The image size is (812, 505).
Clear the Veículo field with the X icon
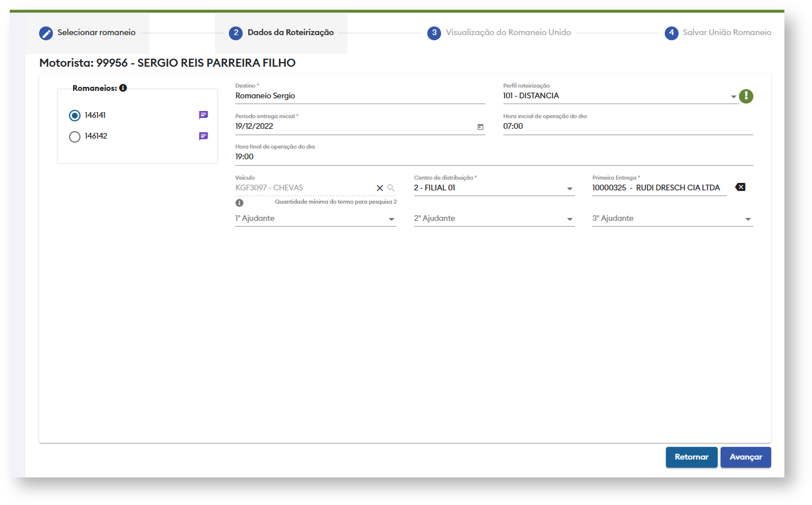tap(380, 188)
